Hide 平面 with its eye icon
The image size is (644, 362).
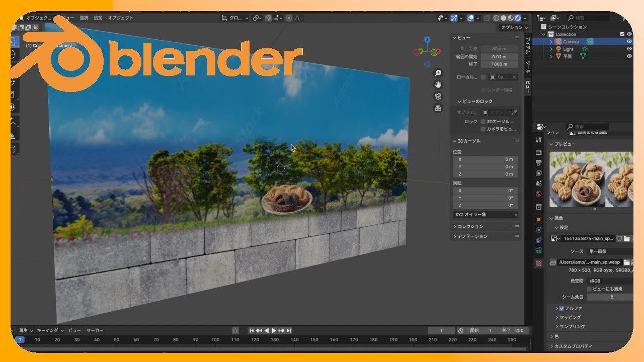[x=629, y=56]
